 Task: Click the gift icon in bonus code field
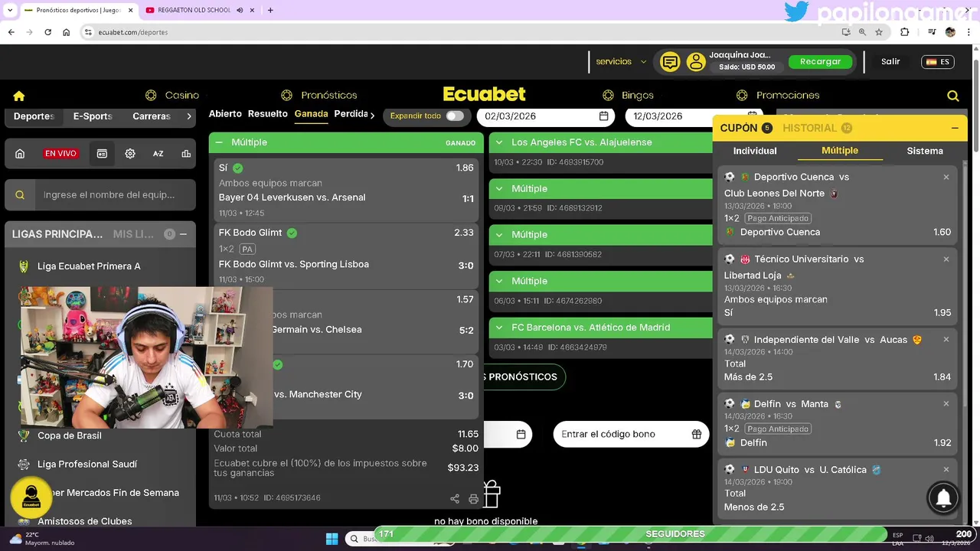696,434
